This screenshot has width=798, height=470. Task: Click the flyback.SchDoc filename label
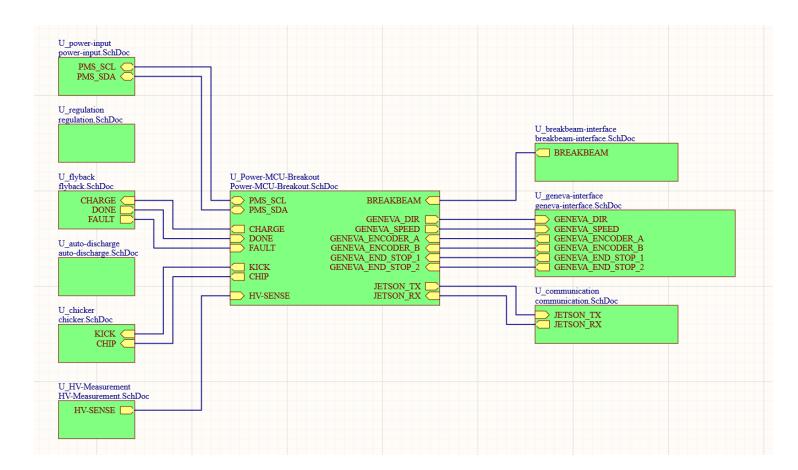(x=86, y=186)
